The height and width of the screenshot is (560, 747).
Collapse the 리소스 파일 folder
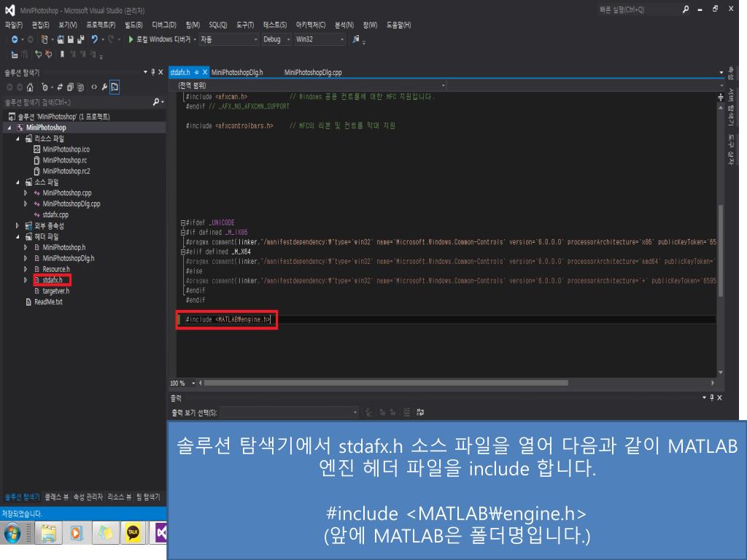(x=18, y=139)
